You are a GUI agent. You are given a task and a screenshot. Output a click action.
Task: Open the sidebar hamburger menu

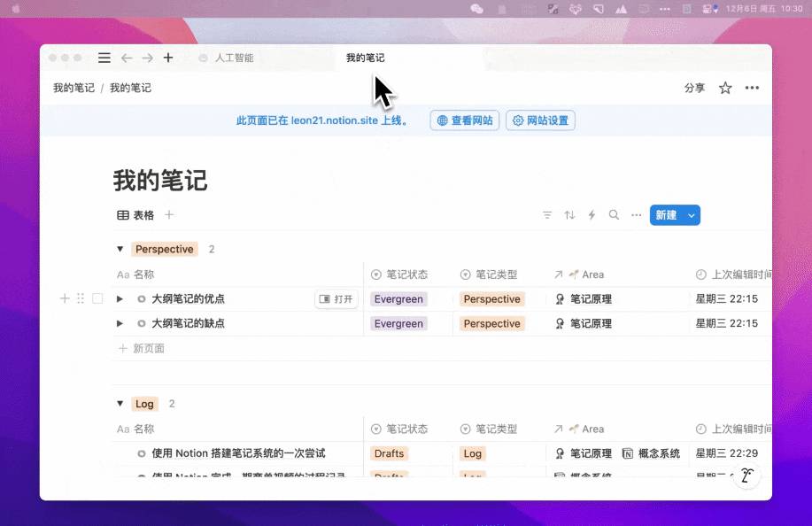pos(104,58)
